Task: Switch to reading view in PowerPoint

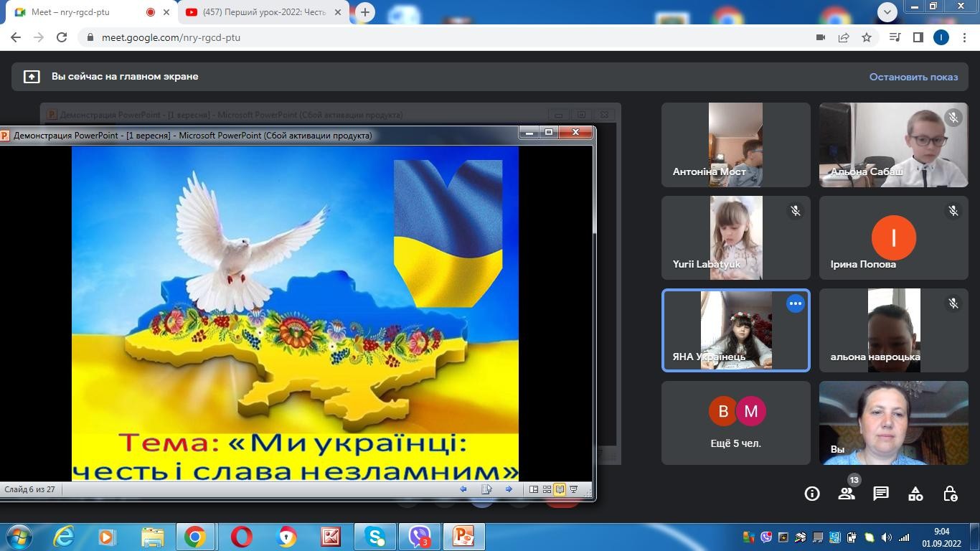Action: coord(560,489)
